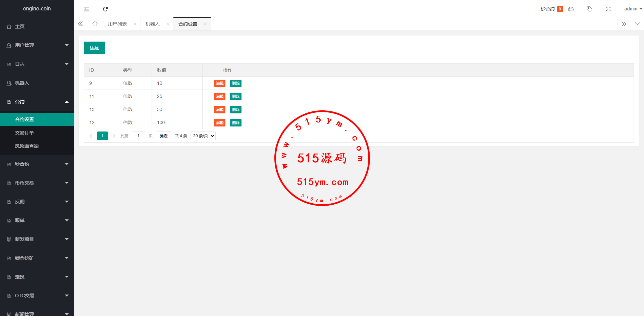Image resolution: width=644 pixels, height=316 pixels.
Task: Toggle fullscreen mode icon
Action: point(608,9)
